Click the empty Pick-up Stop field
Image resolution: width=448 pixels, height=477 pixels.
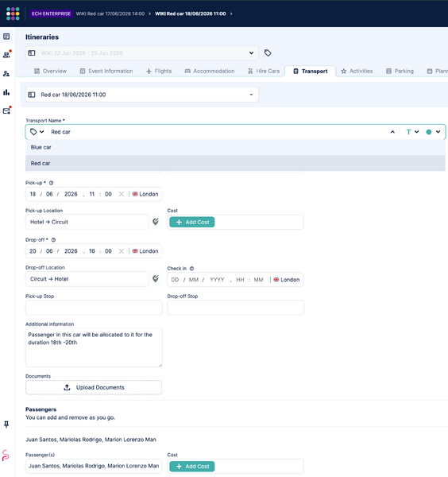pos(94,308)
